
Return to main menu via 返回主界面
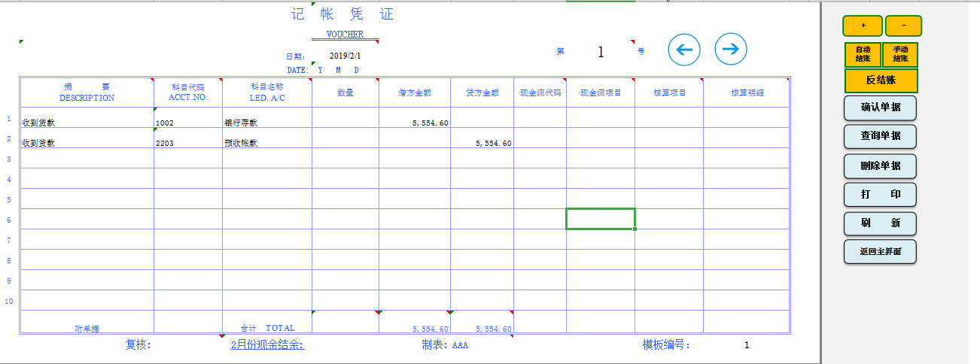click(x=880, y=251)
